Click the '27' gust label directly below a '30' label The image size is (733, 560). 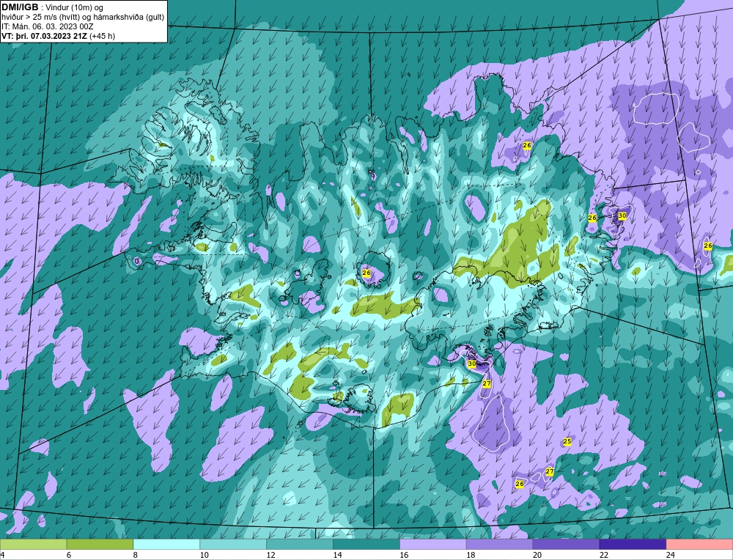click(x=487, y=384)
